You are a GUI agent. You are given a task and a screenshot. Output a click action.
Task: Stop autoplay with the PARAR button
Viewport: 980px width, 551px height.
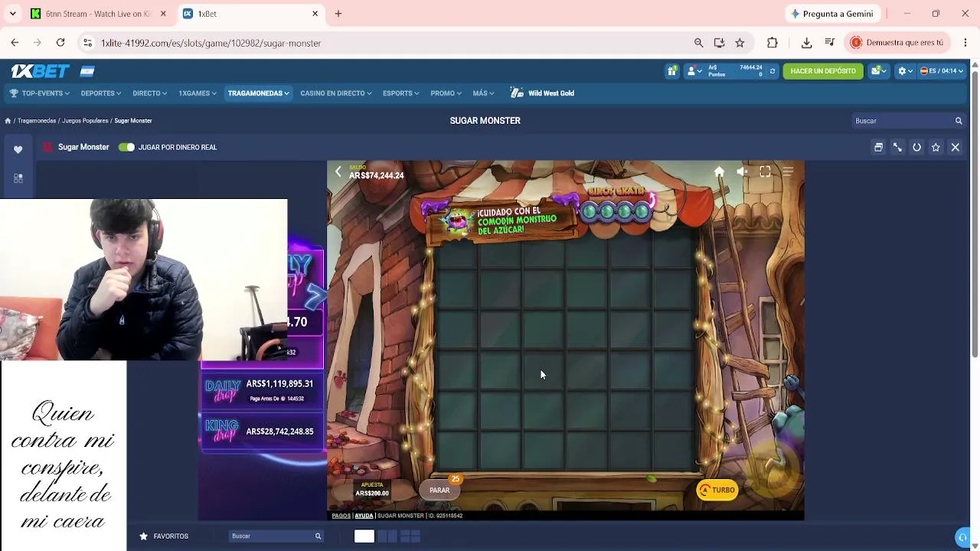click(439, 491)
